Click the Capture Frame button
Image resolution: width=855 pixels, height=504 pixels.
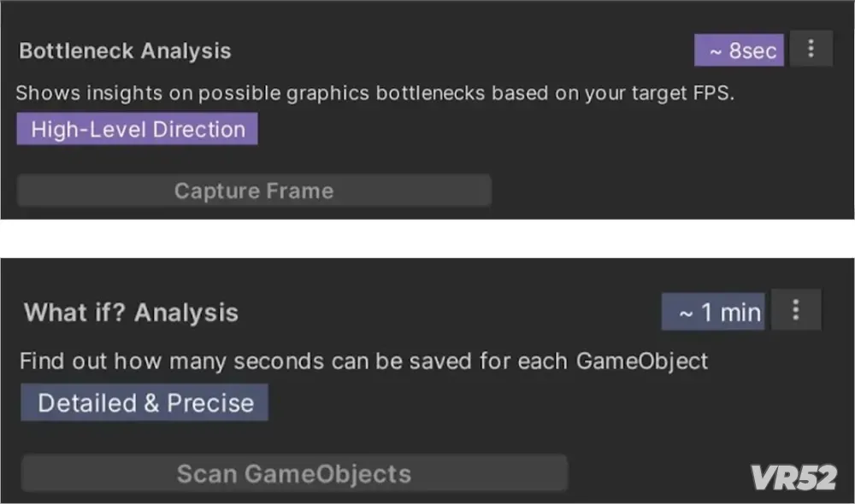pos(254,190)
